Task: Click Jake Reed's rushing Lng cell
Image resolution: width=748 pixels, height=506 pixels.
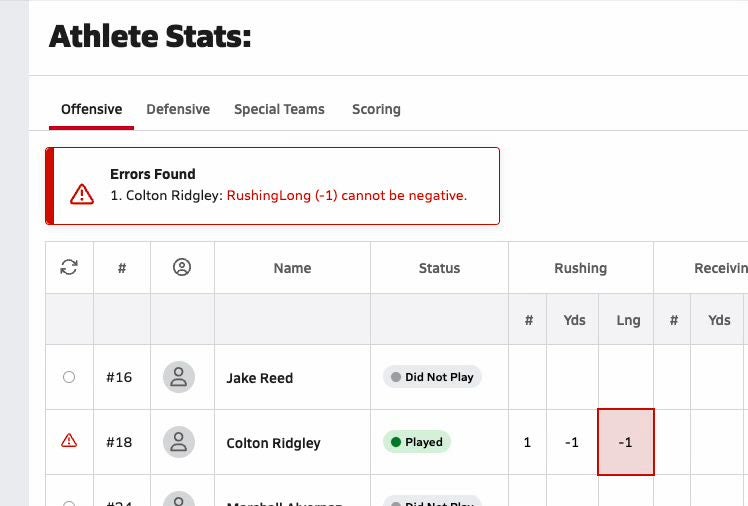Action: [x=626, y=377]
